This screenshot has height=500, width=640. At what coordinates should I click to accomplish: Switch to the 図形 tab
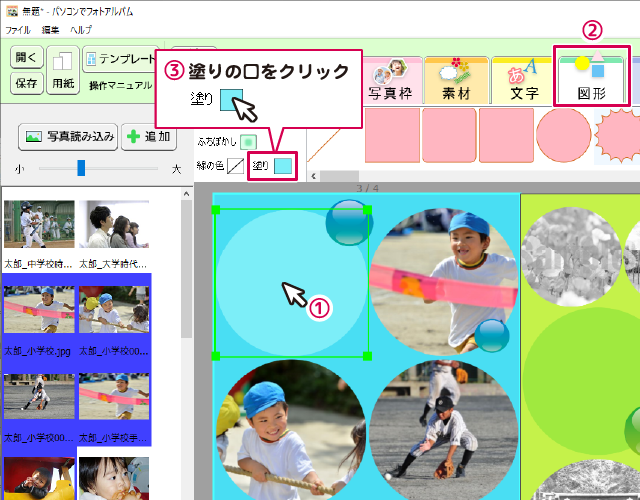[591, 81]
